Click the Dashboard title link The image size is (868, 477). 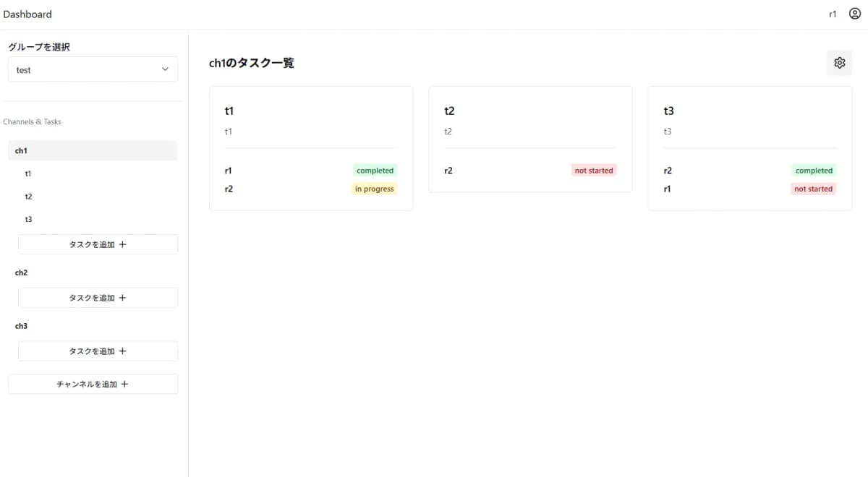click(27, 14)
